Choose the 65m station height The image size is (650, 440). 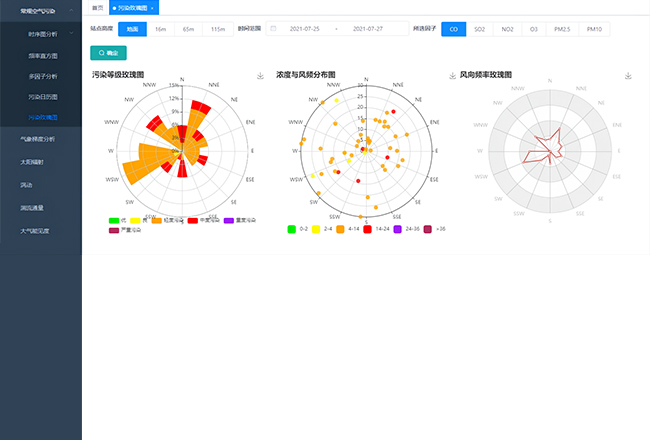click(189, 29)
